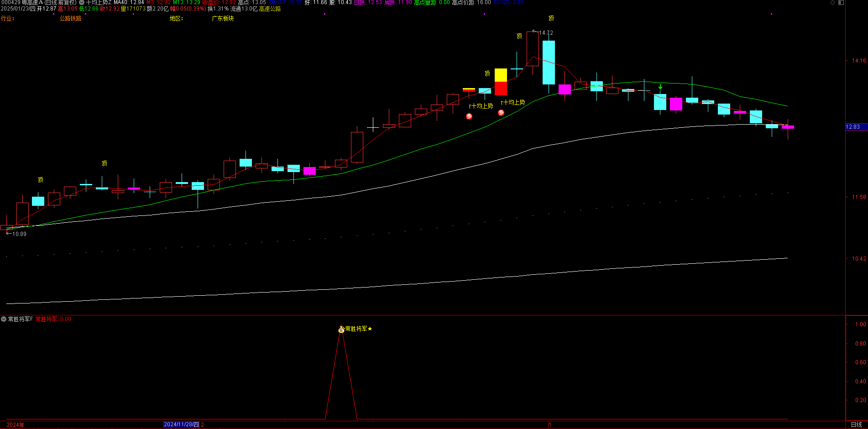Select the 10.89 low price label
868x429 pixels.
20,234
